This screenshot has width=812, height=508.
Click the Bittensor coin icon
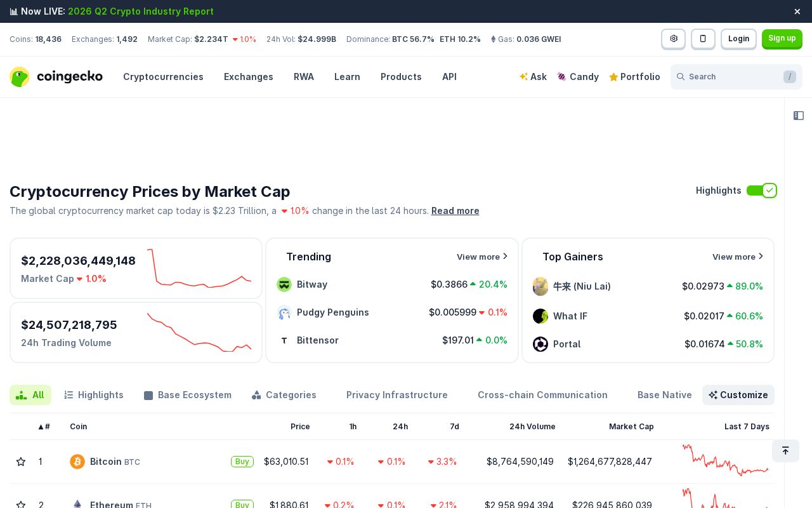[284, 340]
